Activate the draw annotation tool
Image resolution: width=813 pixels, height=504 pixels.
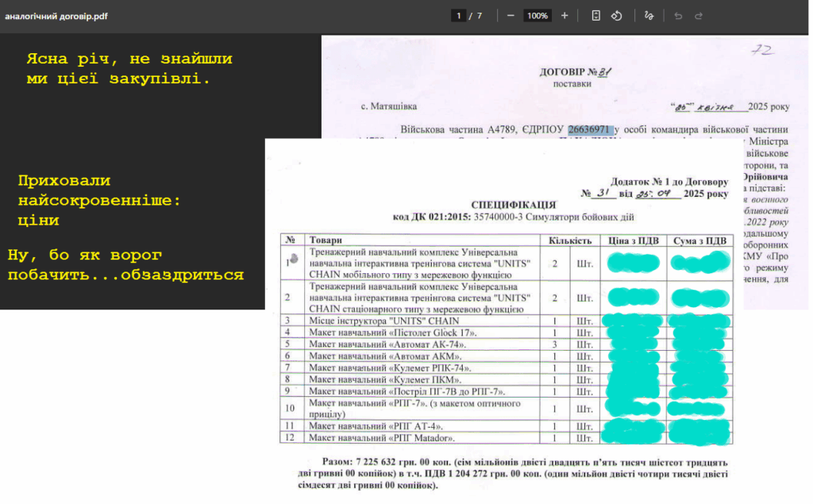tap(649, 16)
